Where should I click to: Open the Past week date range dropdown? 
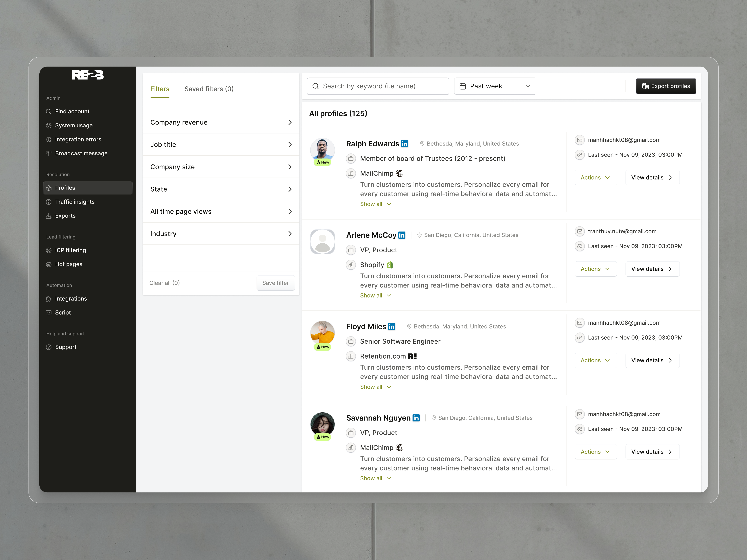point(495,86)
